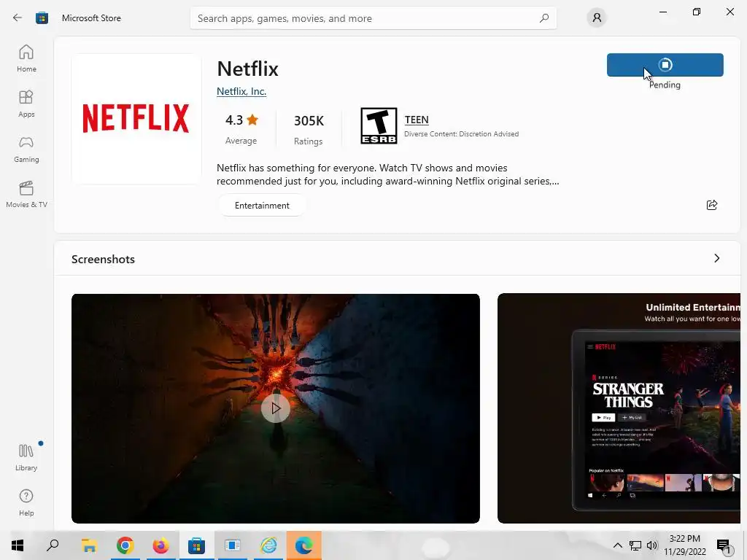Viewport: 747px width, 560px height.
Task: Open the taskbar app next to the Store icon
Action: (233, 545)
